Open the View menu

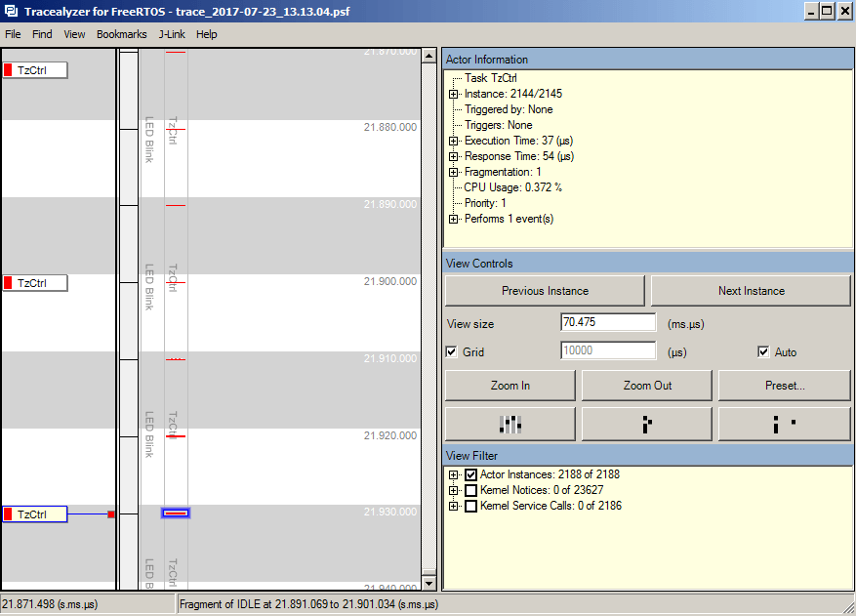pos(74,34)
